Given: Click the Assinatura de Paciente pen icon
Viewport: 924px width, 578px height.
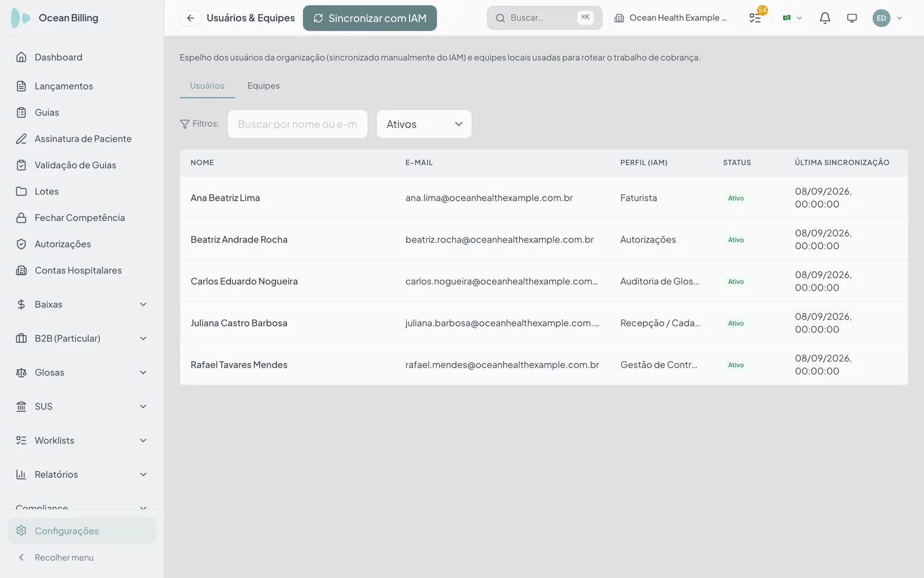Looking at the screenshot, I should [x=21, y=139].
